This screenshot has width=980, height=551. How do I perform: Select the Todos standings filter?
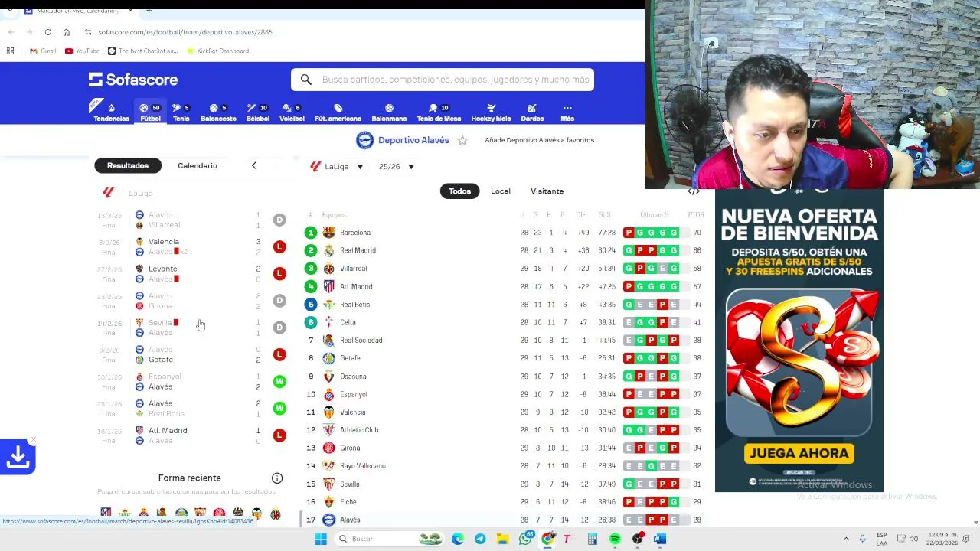pos(459,191)
